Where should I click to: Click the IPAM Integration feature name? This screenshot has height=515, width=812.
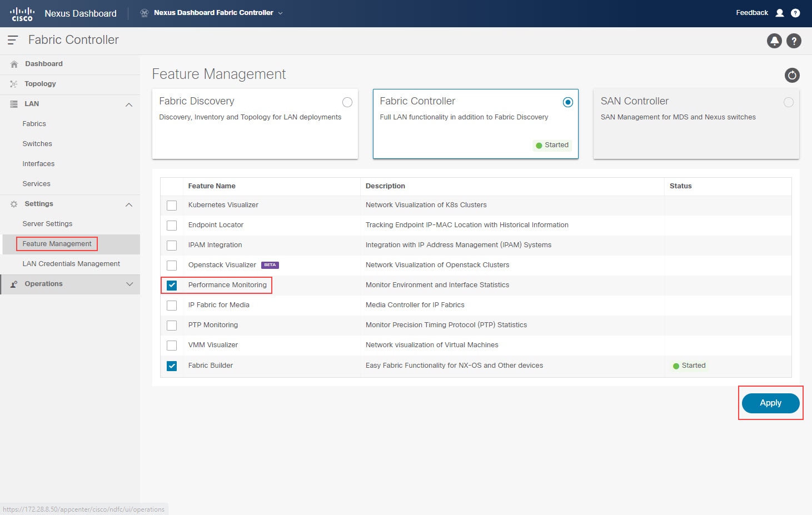[x=215, y=245]
